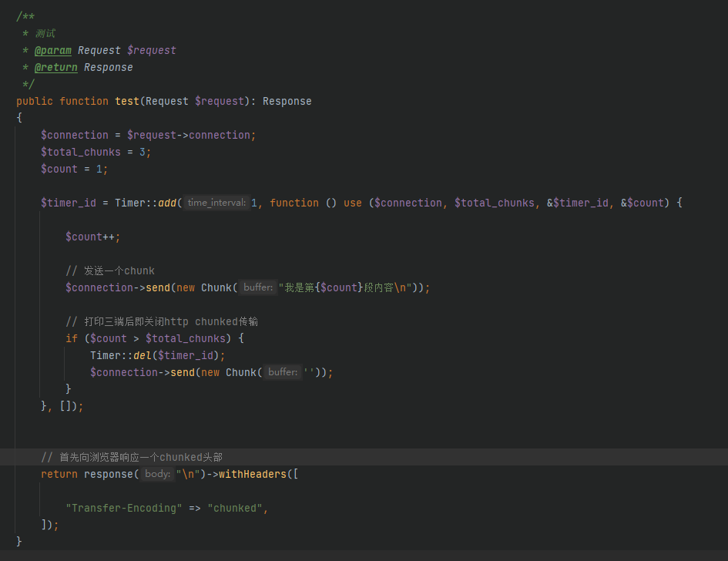
Task: Click $total_chunks in the use clause
Action: click(494, 203)
